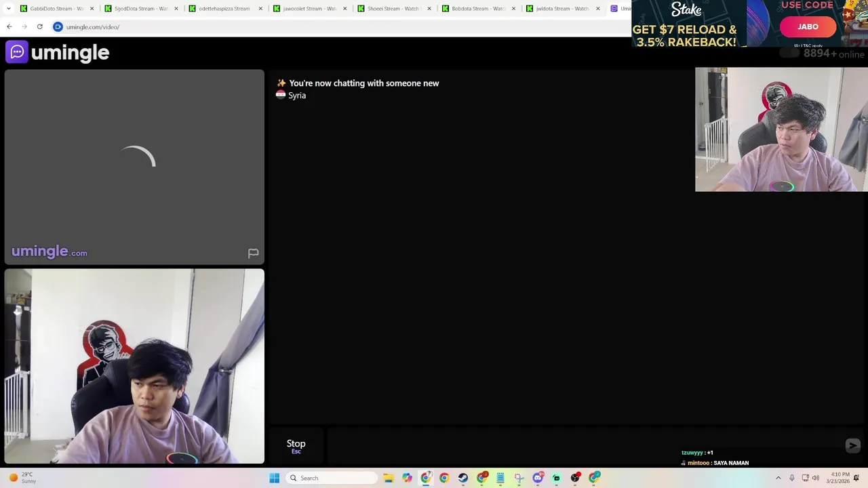The width and height of the screenshot is (868, 488).
Task: Show hidden system tray icons
Action: click(778, 478)
